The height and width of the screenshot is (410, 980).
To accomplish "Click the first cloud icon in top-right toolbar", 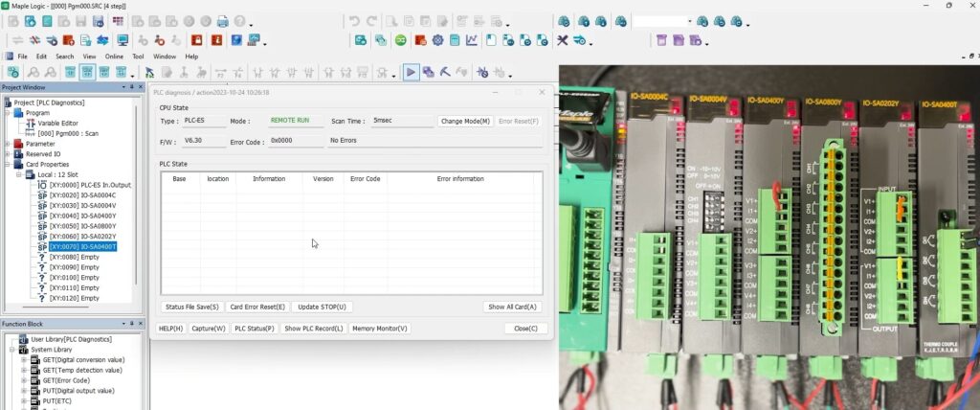I will click(x=564, y=21).
